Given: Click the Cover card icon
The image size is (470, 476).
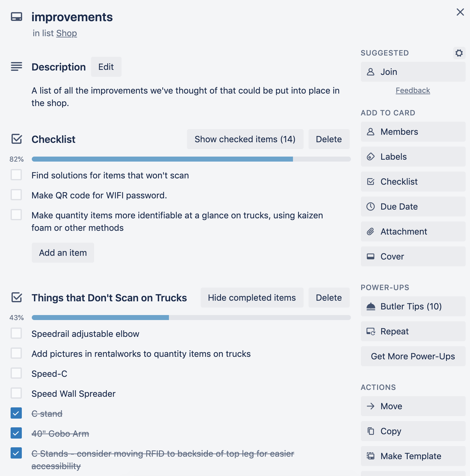Looking at the screenshot, I should [x=371, y=256].
